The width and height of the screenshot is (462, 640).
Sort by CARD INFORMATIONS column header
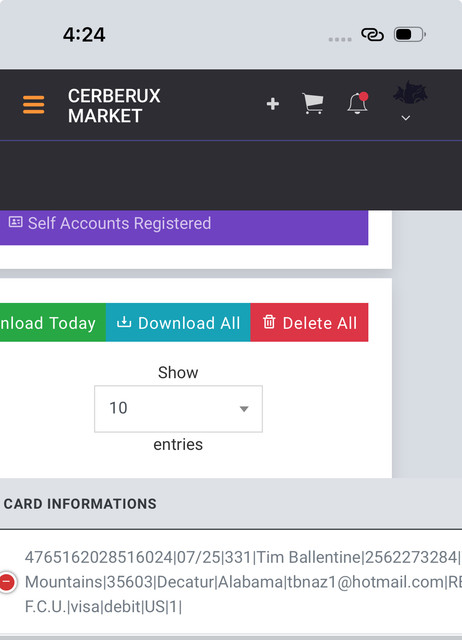point(80,504)
